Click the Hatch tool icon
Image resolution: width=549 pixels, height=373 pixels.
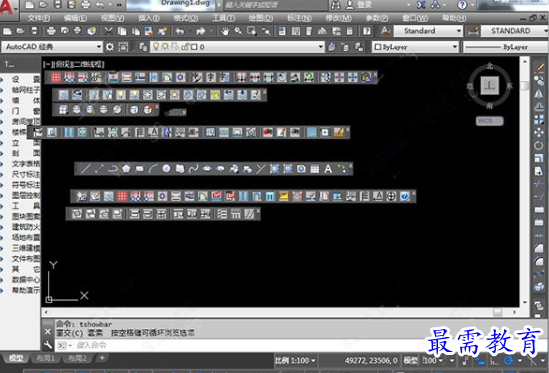pos(274,169)
